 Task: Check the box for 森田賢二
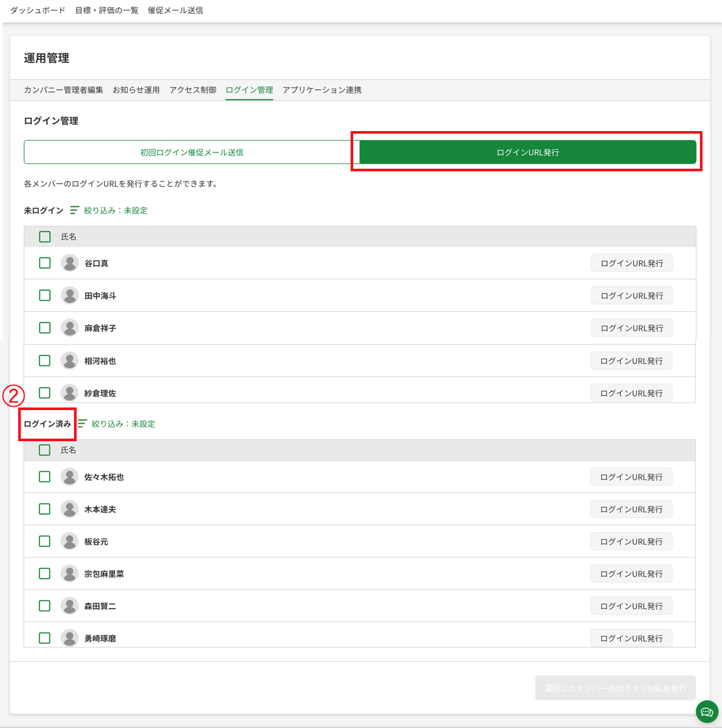(45, 606)
